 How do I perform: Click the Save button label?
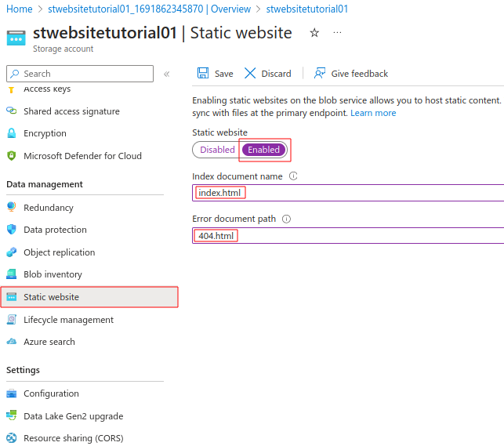tap(223, 74)
